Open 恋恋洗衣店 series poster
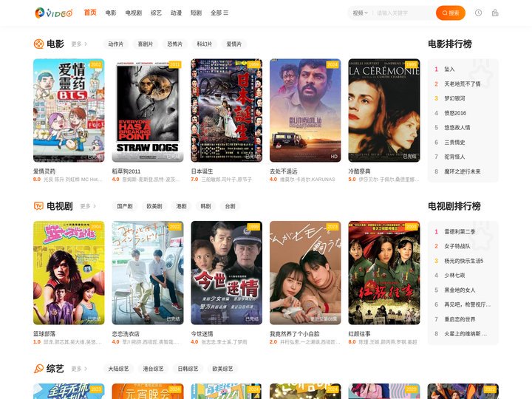Screen dimensions: 532x399 tap(148, 273)
